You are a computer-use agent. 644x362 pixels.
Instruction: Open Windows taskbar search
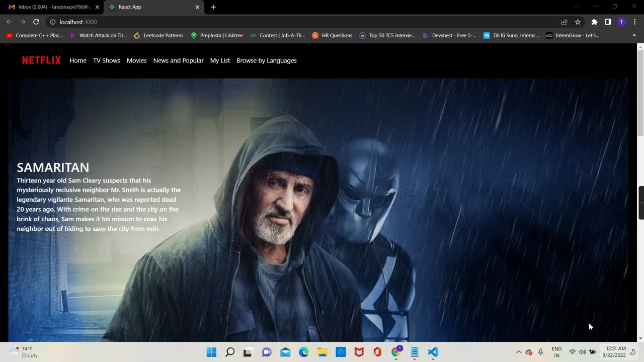(x=230, y=352)
